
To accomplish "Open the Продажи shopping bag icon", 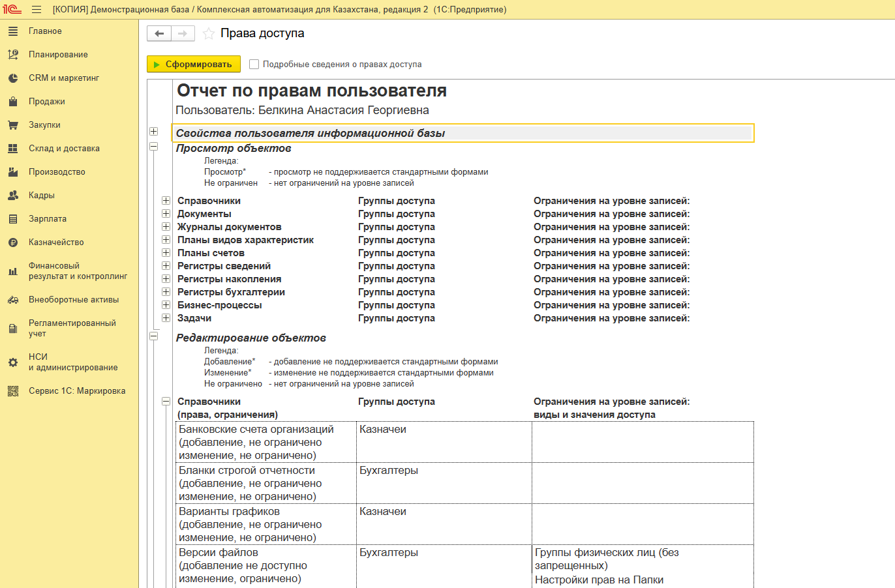I will tap(13, 102).
